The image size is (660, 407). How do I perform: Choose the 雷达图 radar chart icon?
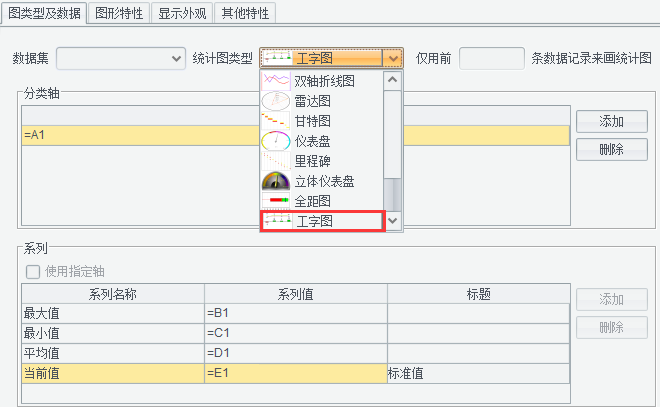(276, 100)
